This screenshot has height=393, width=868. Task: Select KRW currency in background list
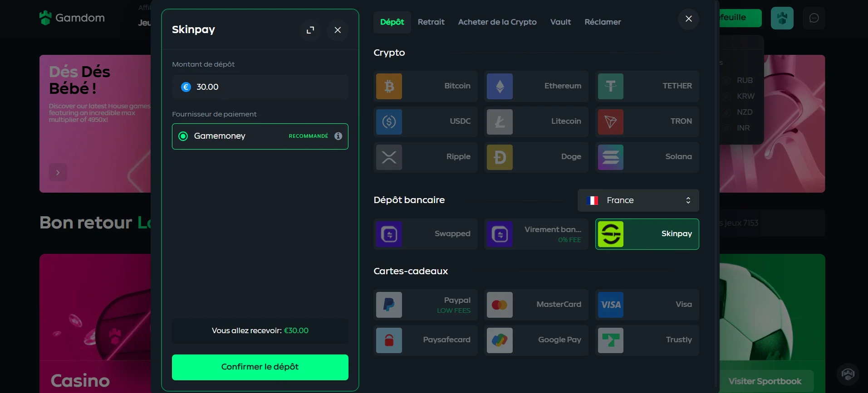[x=745, y=96]
